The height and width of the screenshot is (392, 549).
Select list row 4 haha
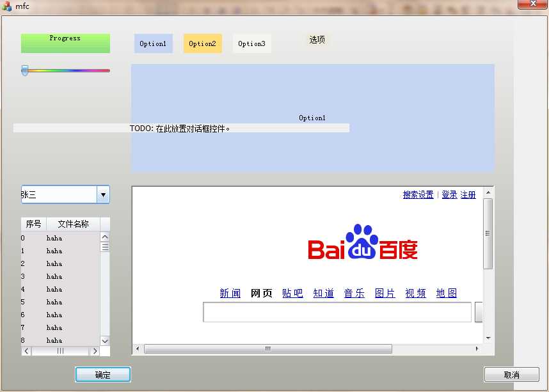pos(60,289)
